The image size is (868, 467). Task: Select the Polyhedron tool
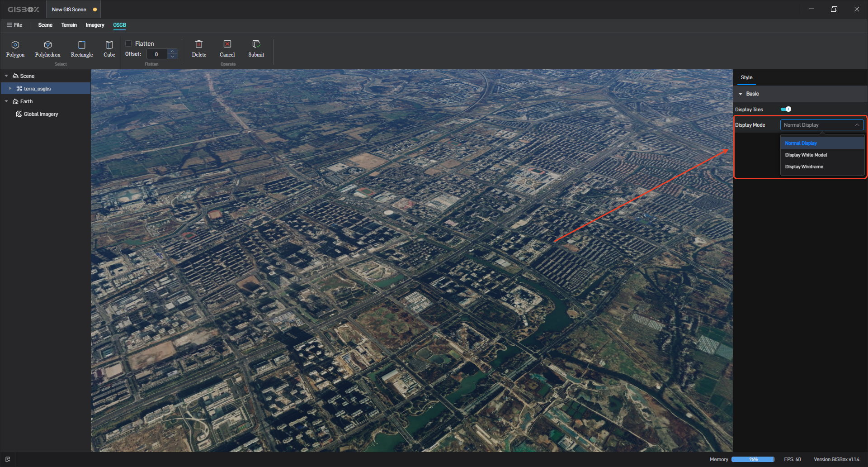click(47, 49)
